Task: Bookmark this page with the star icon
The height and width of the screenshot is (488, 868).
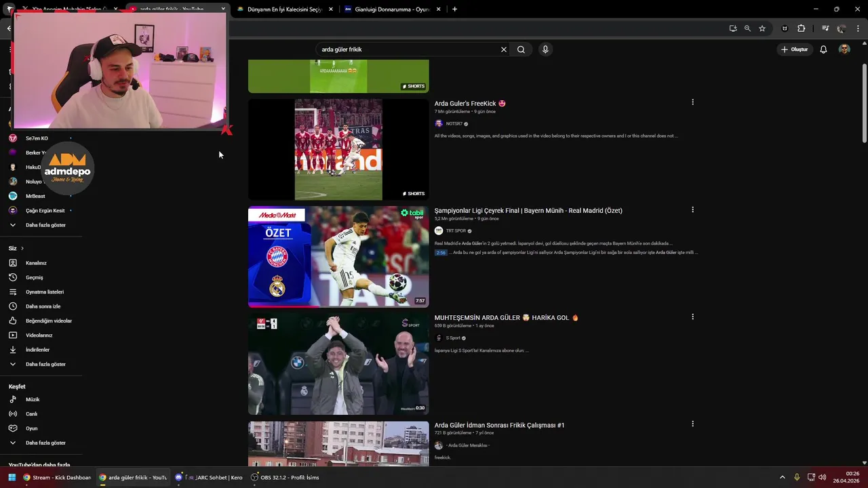Action: [762, 28]
